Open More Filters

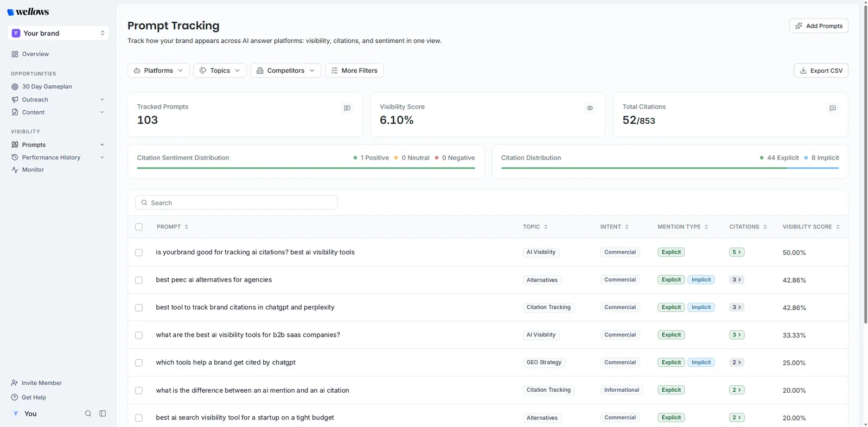point(354,71)
